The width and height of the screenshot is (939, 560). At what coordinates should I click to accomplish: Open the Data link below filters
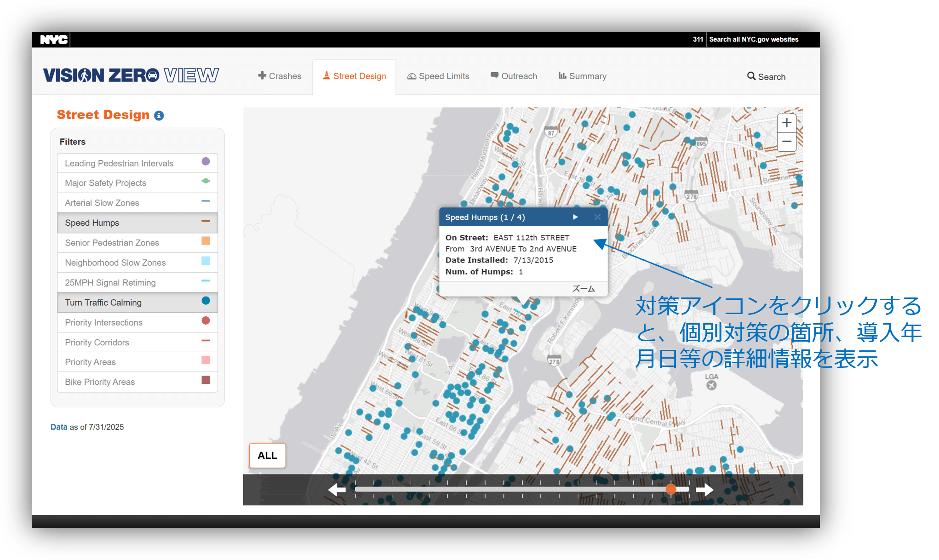59,427
